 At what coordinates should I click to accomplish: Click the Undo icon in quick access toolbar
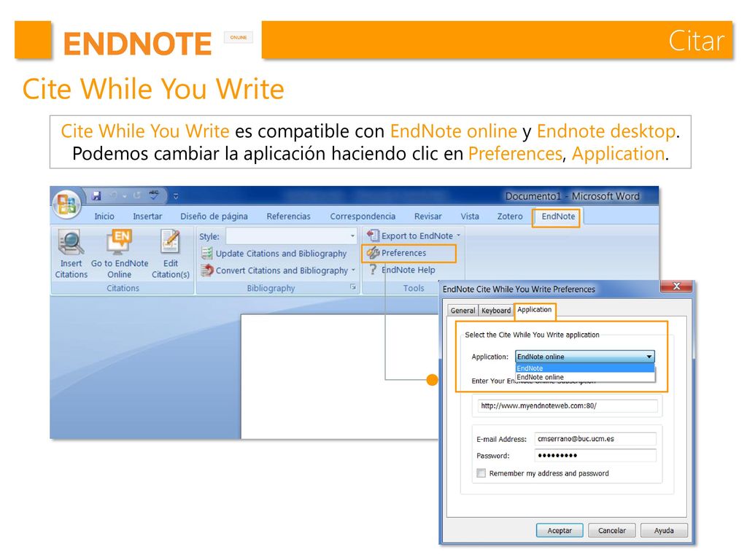coord(114,195)
